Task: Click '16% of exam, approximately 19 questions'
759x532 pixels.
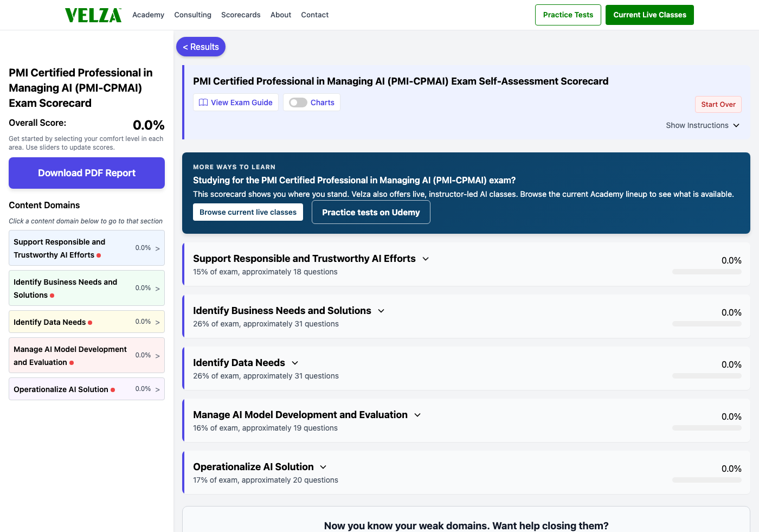Action: 265,428
